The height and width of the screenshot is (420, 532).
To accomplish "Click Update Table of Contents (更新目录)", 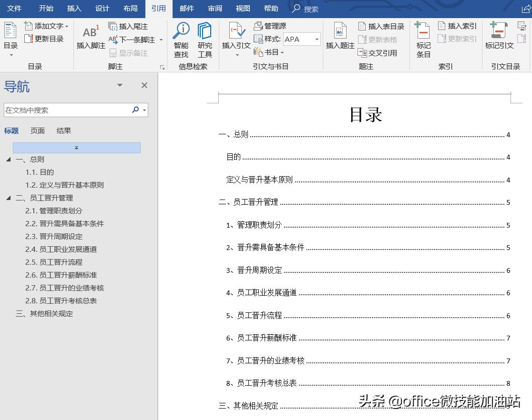I will (x=46, y=39).
